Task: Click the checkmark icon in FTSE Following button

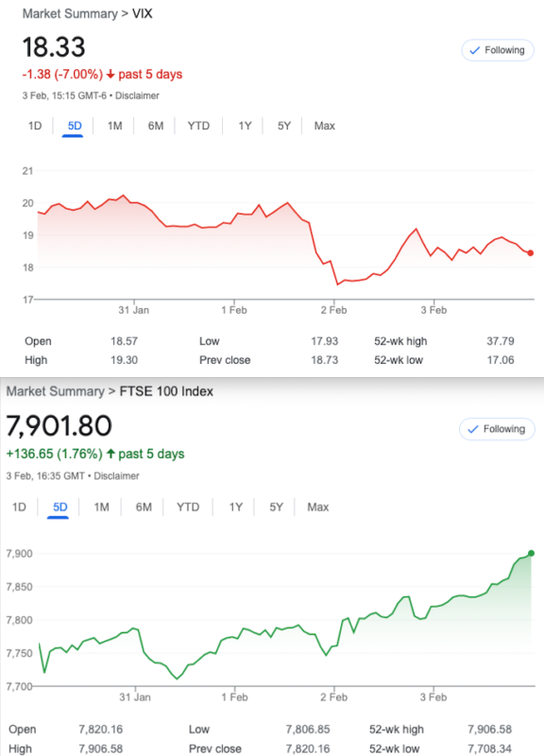Action: (473, 429)
